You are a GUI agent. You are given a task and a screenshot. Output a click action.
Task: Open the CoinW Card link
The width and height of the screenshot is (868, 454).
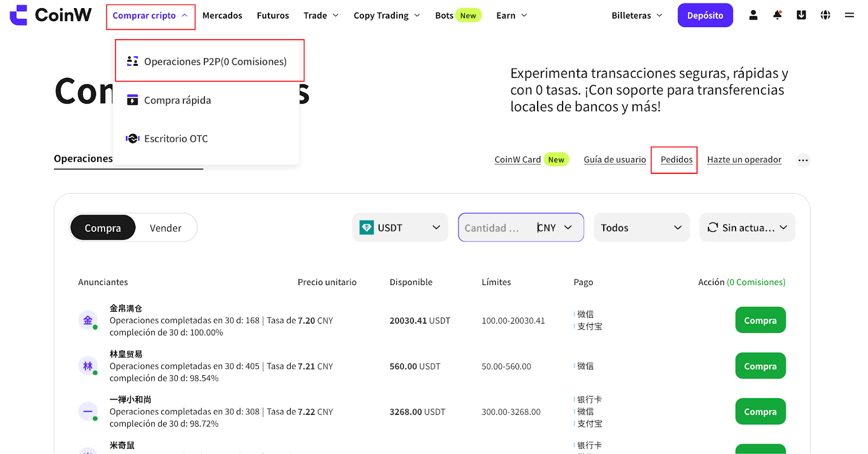point(518,160)
